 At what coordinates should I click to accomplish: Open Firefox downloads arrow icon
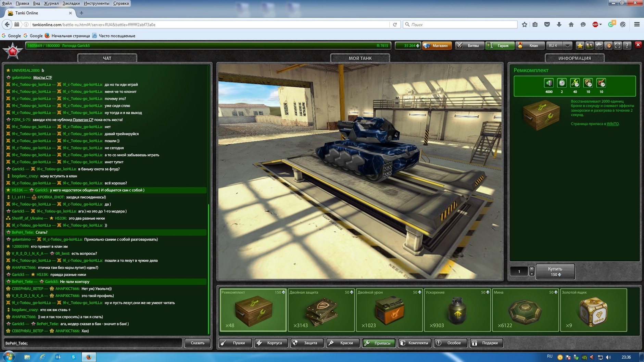[x=559, y=25]
